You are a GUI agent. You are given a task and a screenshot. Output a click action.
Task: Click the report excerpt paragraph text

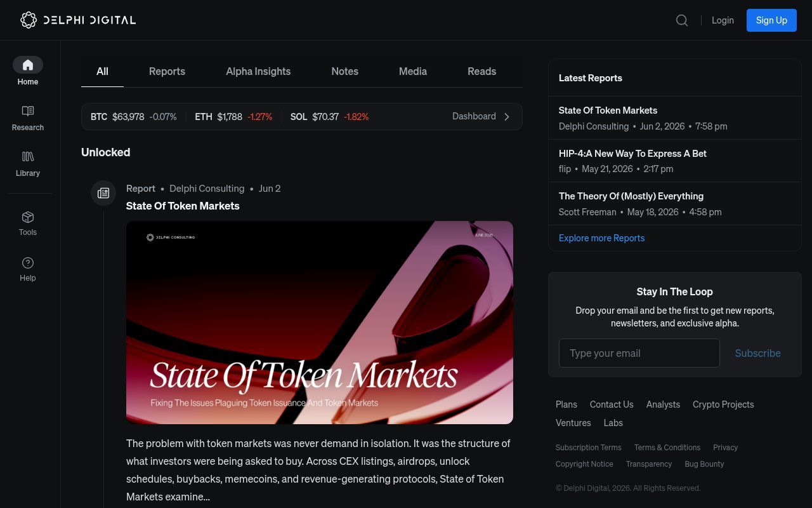pyautogui.click(x=318, y=470)
